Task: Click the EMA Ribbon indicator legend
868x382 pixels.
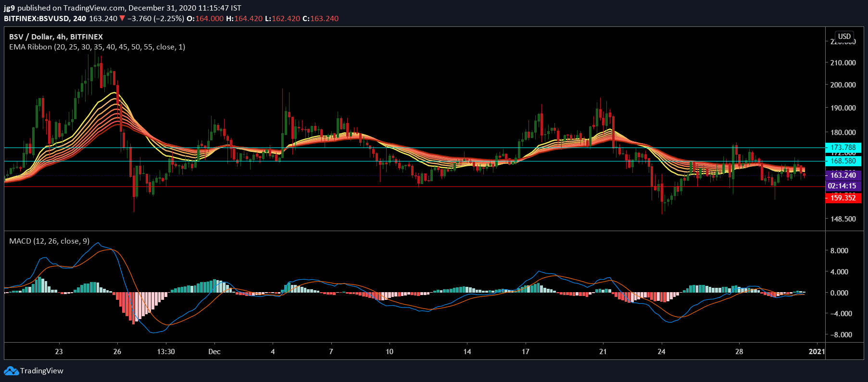Action: pyautogui.click(x=97, y=47)
